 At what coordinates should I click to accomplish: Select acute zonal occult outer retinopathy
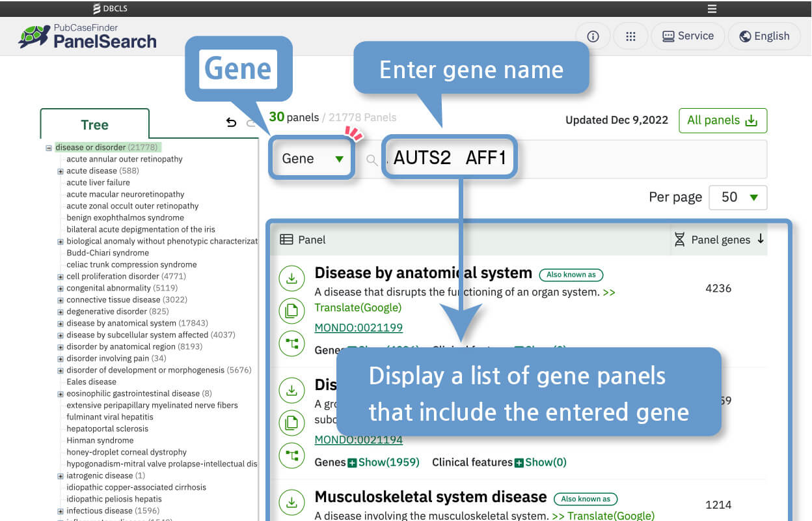point(133,206)
